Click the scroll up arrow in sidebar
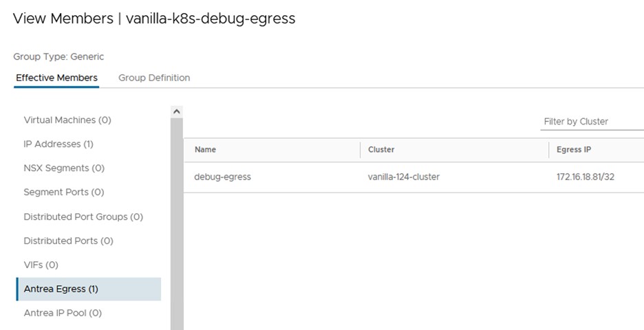 pyautogui.click(x=177, y=111)
